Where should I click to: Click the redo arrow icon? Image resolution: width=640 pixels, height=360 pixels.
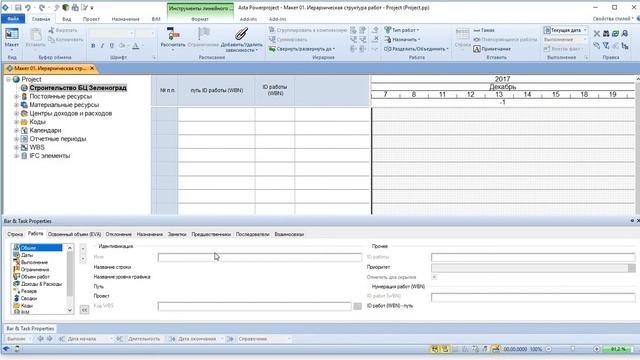pyautogui.click(x=42, y=7)
